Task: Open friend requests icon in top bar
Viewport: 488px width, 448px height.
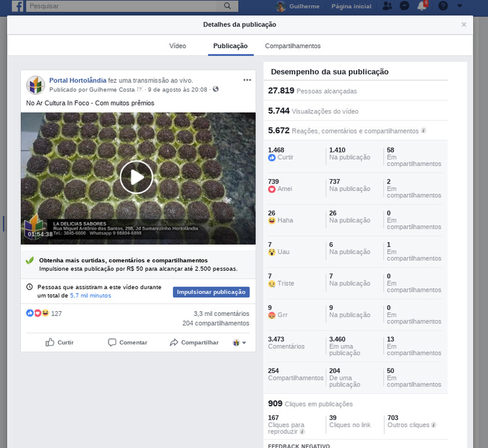Action: (387, 6)
